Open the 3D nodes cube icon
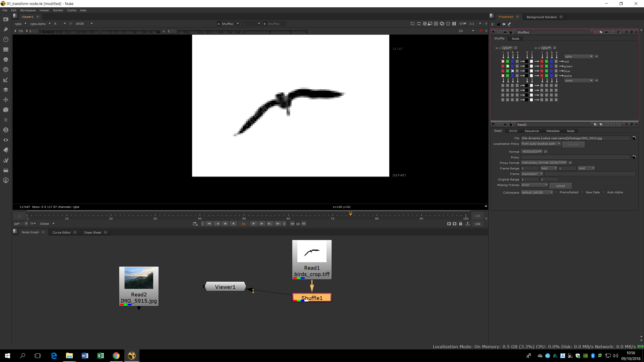This screenshot has width=644, height=362. pos(6,110)
